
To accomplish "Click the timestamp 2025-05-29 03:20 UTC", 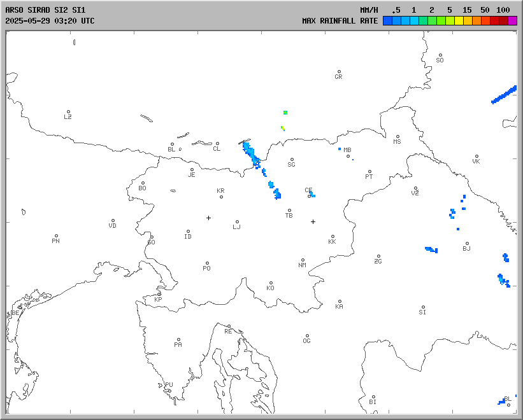I will click(50, 21).
